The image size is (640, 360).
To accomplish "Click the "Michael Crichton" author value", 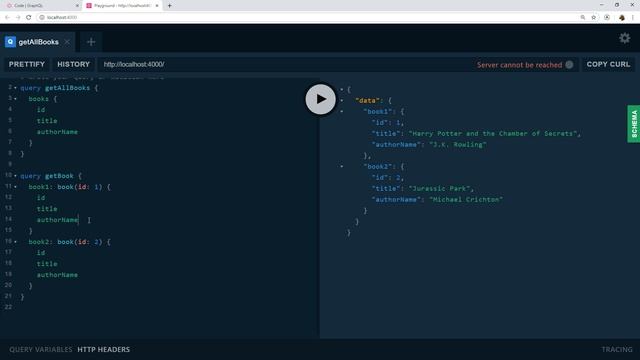I will (466, 200).
